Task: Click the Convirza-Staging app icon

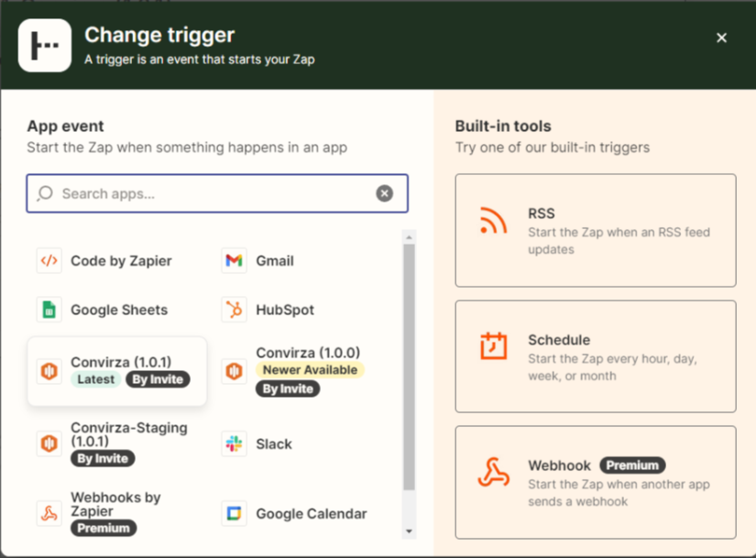Action: tap(49, 443)
